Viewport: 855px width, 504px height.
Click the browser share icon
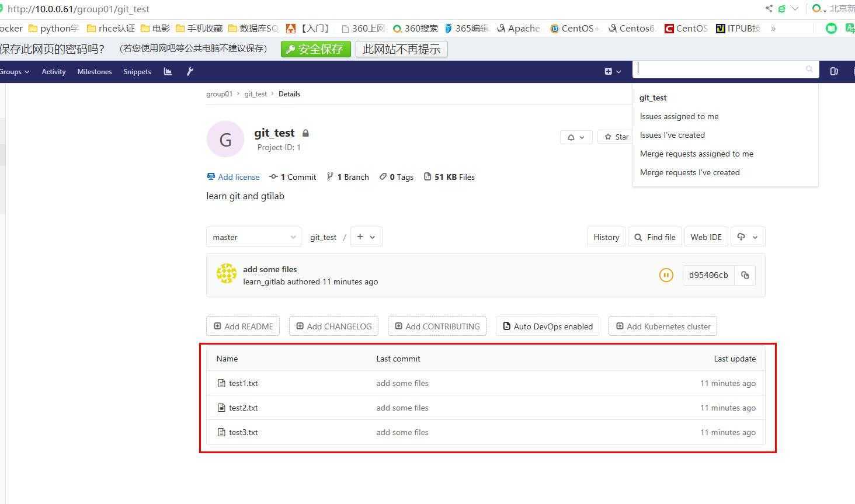coord(769,9)
